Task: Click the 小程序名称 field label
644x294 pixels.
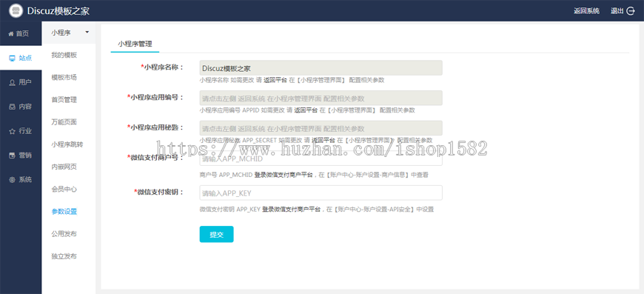Action: pos(162,67)
